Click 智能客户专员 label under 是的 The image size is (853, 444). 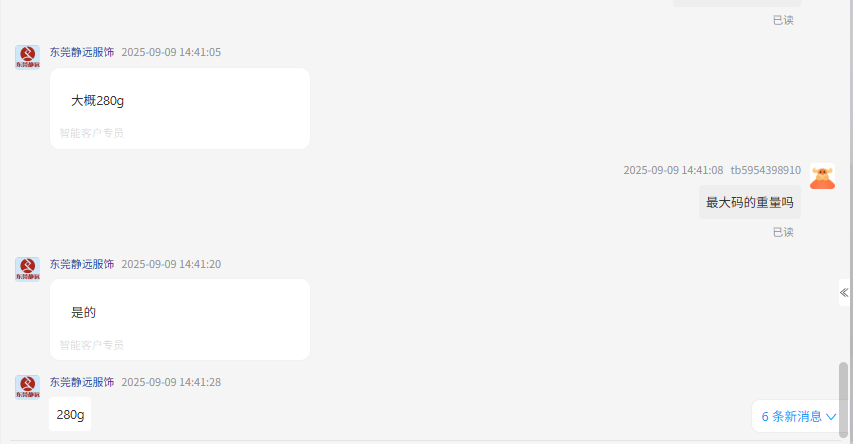91,345
